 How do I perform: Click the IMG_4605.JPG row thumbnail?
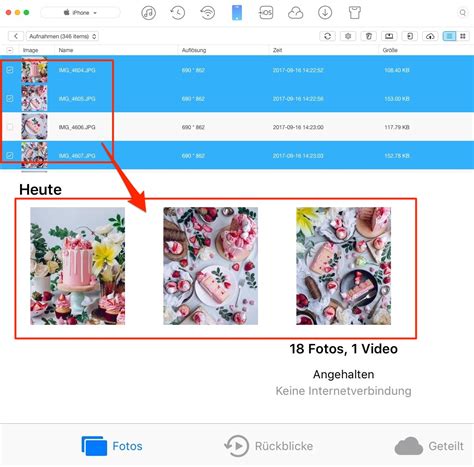coord(34,98)
